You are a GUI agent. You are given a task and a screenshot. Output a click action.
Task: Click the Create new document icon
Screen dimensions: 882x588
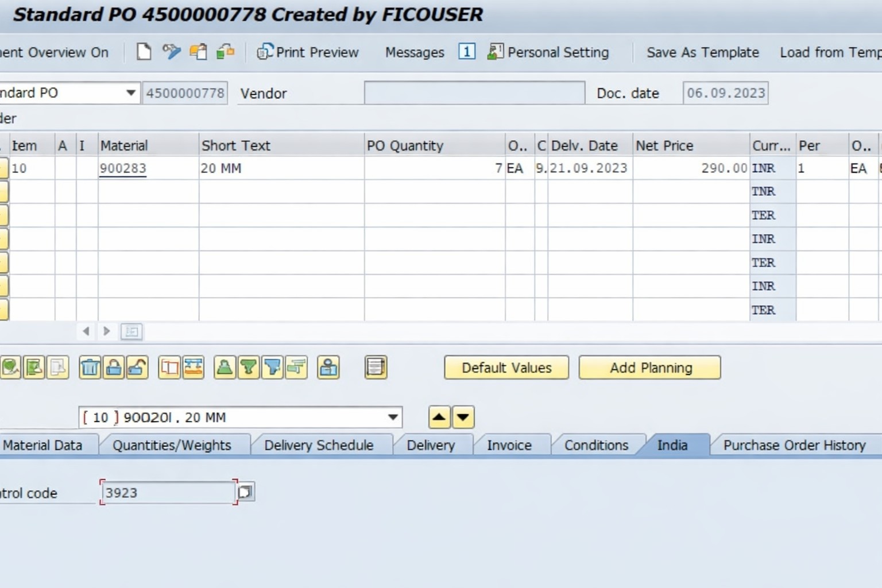click(x=144, y=52)
